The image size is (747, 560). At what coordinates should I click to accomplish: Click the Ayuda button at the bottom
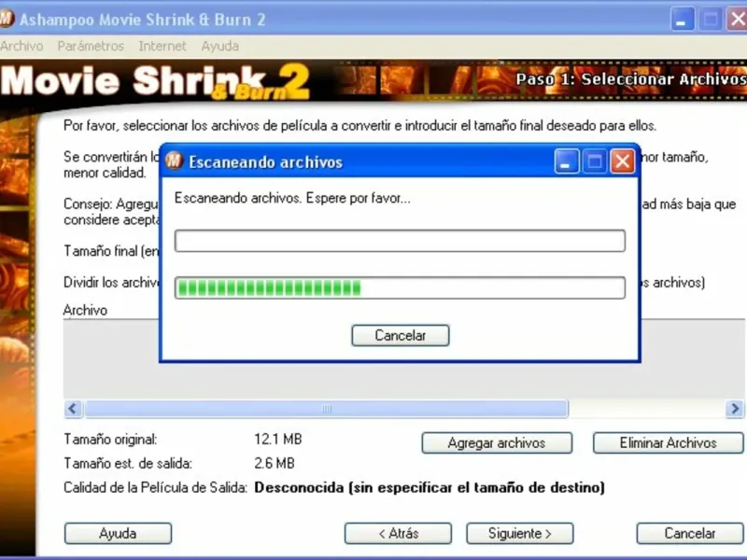pyautogui.click(x=118, y=533)
